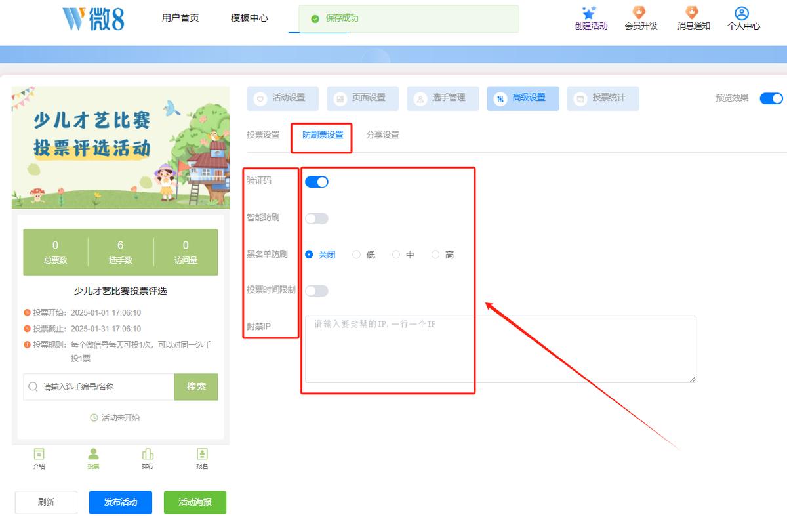This screenshot has width=787, height=532.
Task: Open the 页面设置 tab
Action: click(x=363, y=98)
